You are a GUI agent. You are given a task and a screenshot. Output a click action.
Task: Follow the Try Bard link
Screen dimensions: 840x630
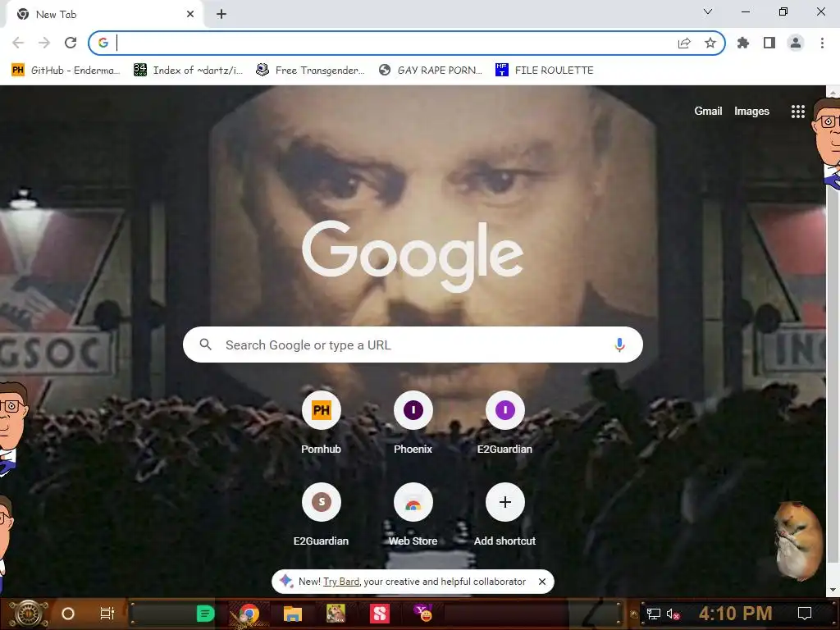341,582
